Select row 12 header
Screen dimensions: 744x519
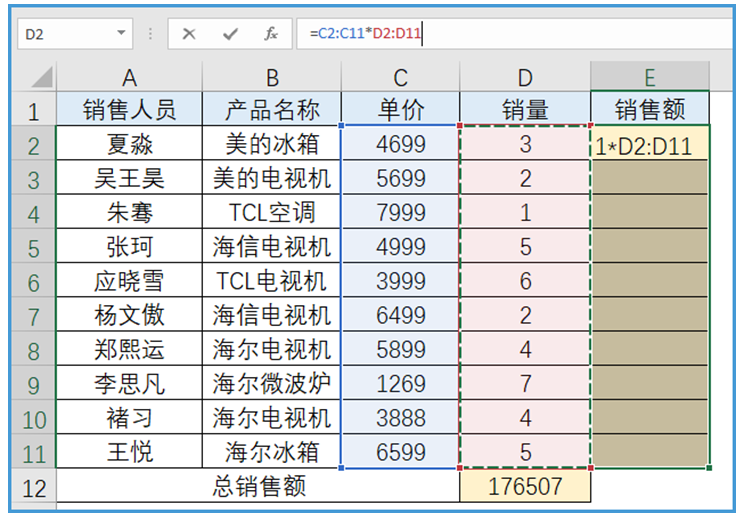tap(35, 487)
